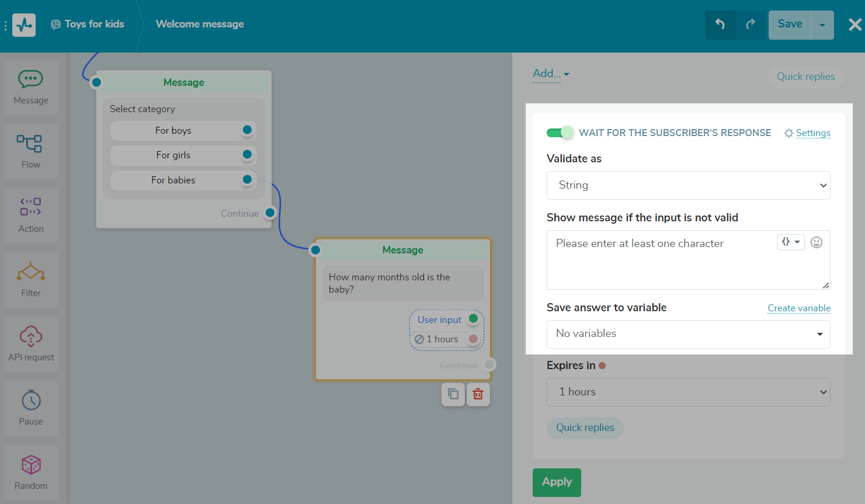This screenshot has width=865, height=504.
Task: Select the first Message block header
Action: click(x=183, y=82)
